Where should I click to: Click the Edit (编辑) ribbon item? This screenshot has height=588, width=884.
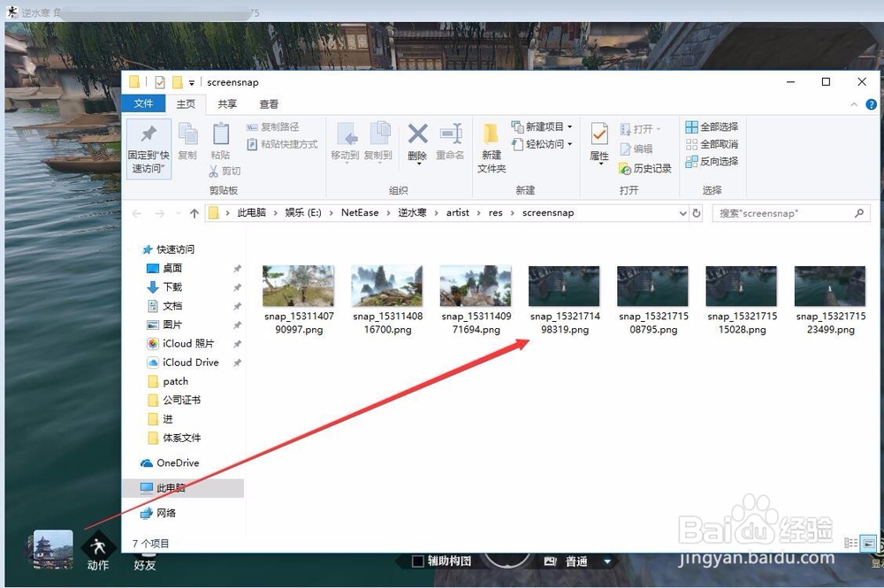click(x=636, y=149)
